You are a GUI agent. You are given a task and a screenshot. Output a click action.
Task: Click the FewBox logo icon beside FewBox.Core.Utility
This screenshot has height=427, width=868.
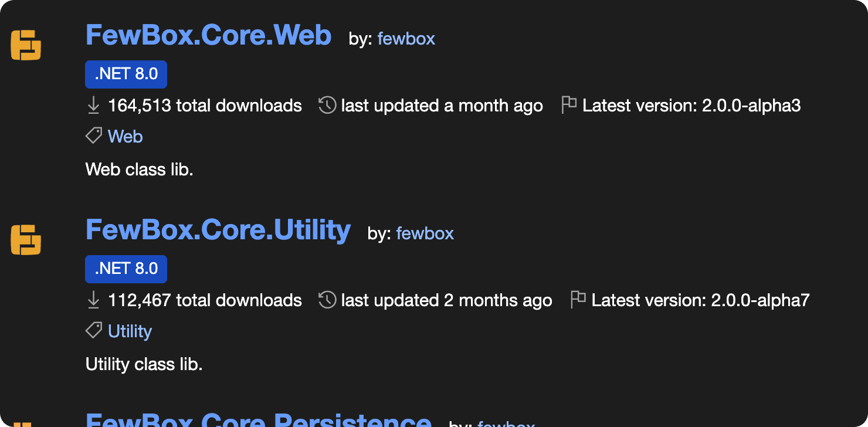coord(26,239)
